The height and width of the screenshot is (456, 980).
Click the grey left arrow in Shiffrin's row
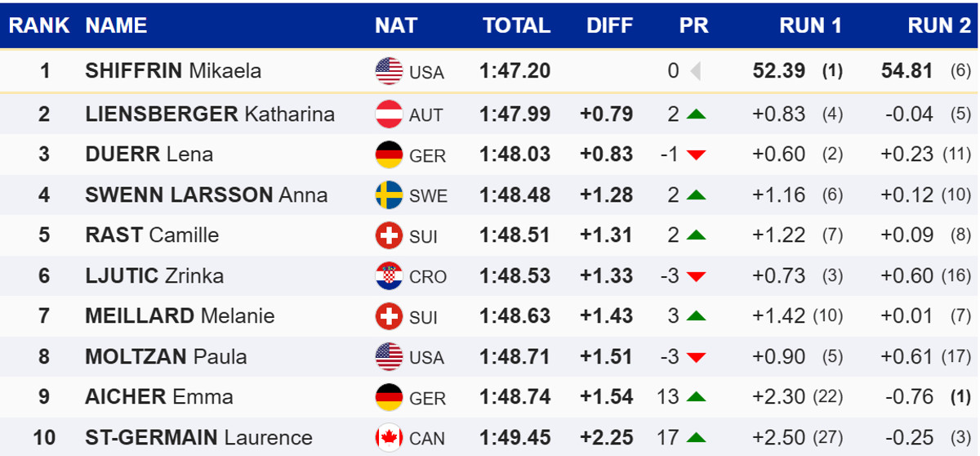pyautogui.click(x=696, y=71)
